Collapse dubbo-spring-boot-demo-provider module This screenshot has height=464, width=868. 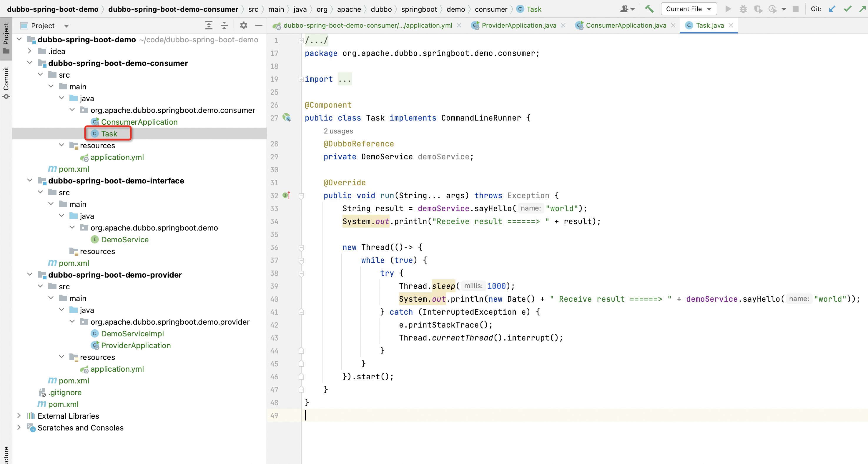coord(30,274)
